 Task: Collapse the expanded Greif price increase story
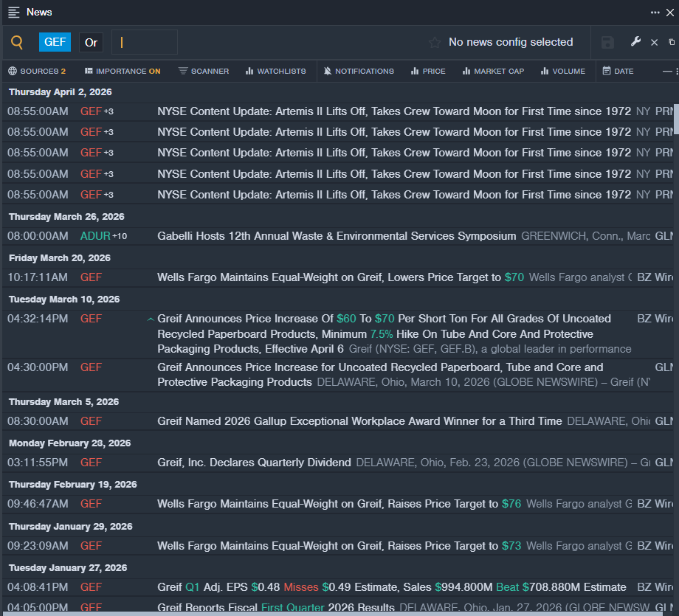tap(151, 319)
